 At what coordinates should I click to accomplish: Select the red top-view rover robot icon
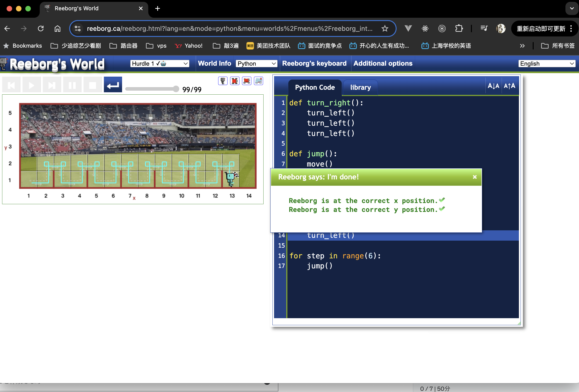[x=235, y=81]
